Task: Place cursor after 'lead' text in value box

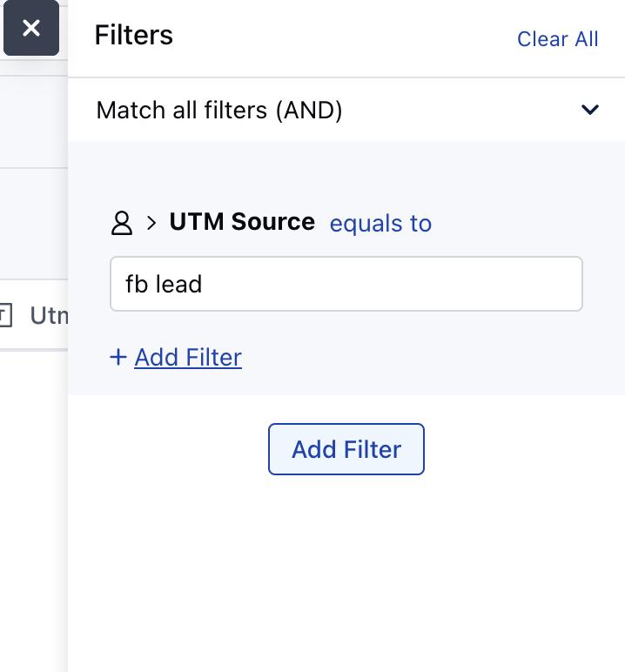Action: click(x=203, y=284)
